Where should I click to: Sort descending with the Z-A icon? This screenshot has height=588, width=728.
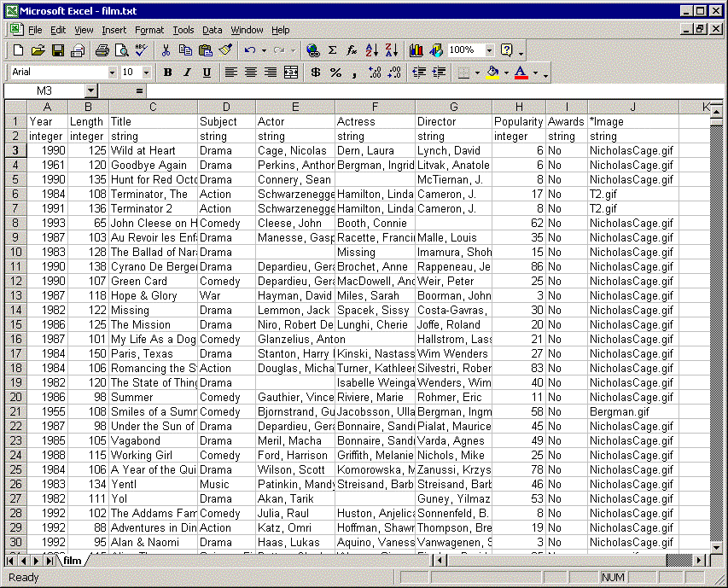click(392, 50)
